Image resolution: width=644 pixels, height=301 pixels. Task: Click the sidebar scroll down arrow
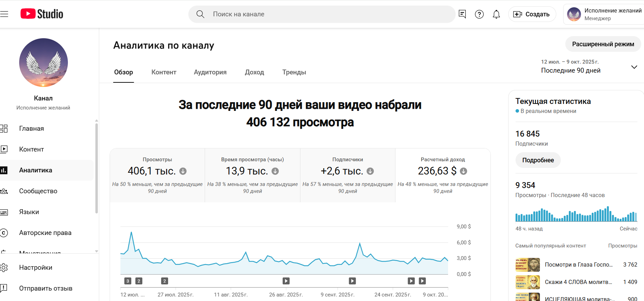(96, 251)
